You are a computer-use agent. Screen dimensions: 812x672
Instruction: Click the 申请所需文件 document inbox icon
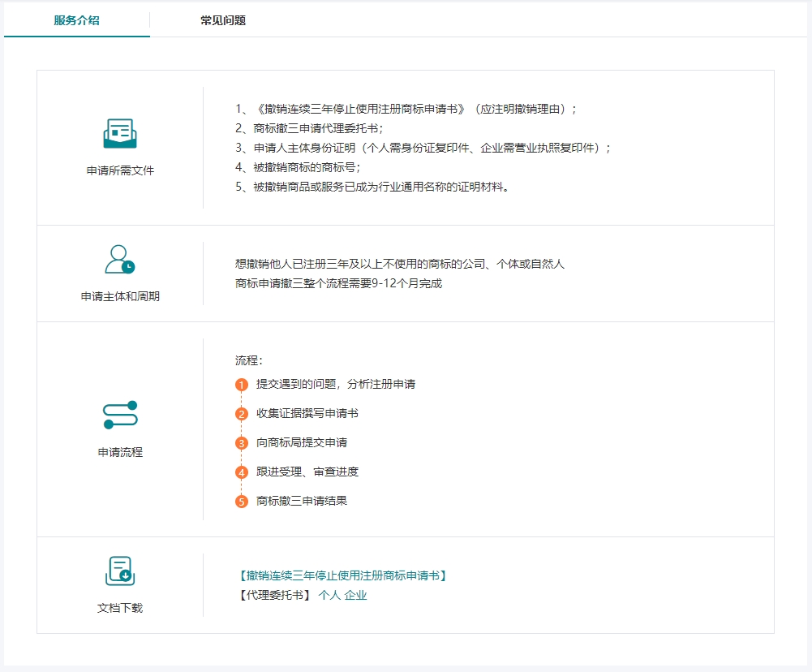coord(120,132)
